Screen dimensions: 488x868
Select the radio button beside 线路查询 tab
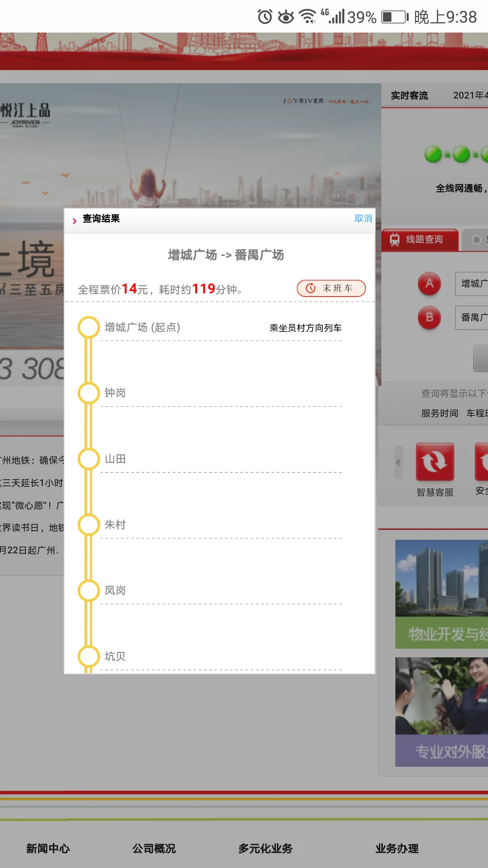[x=476, y=240]
